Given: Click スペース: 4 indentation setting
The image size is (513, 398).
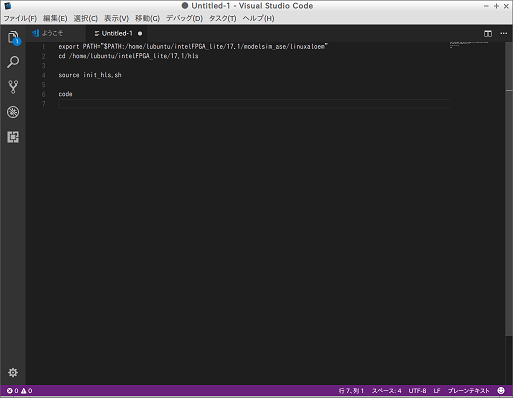Looking at the screenshot, I should click(x=387, y=391).
